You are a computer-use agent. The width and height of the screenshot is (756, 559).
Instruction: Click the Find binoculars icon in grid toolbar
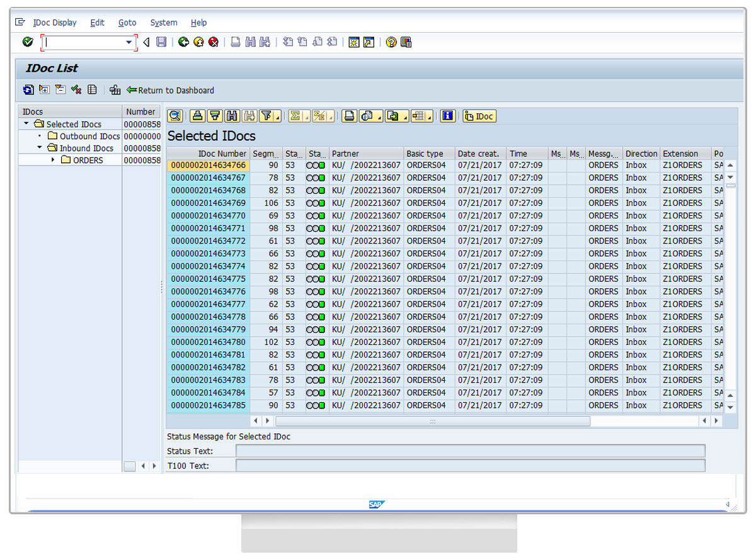tap(232, 116)
